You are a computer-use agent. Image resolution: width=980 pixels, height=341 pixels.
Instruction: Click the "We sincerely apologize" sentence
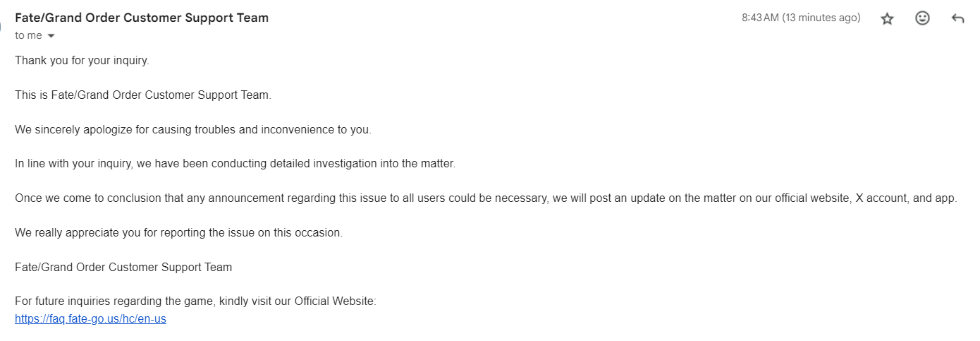click(x=192, y=129)
